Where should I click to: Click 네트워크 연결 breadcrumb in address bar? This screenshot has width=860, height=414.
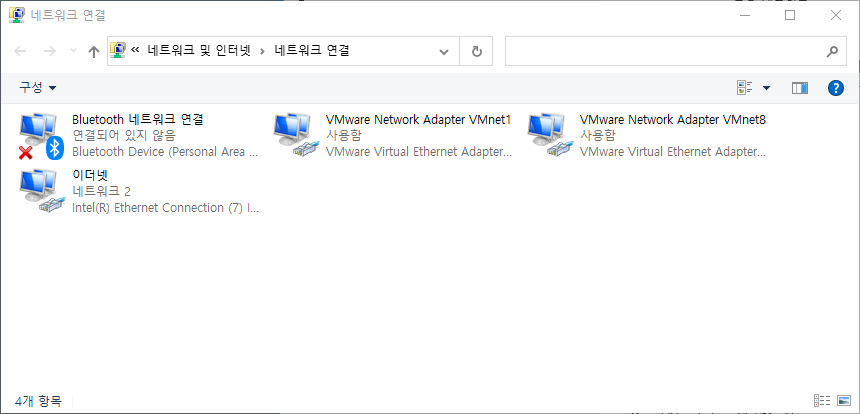point(312,51)
